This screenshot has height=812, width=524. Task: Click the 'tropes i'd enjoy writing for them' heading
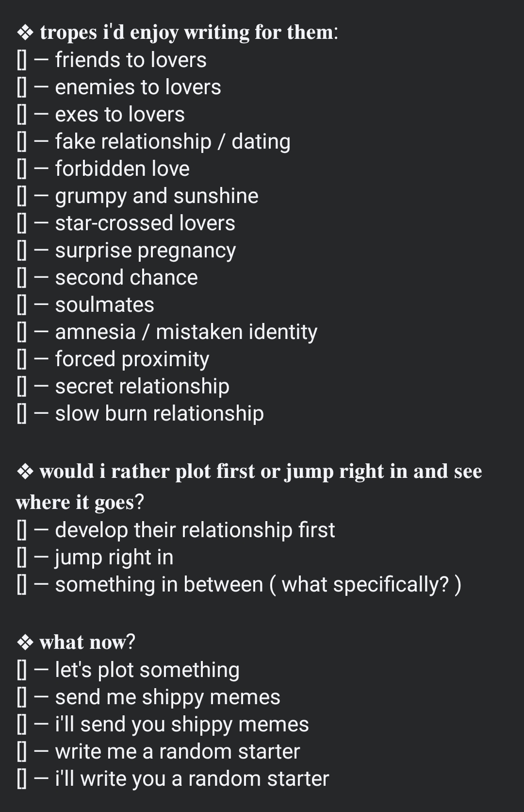(188, 33)
